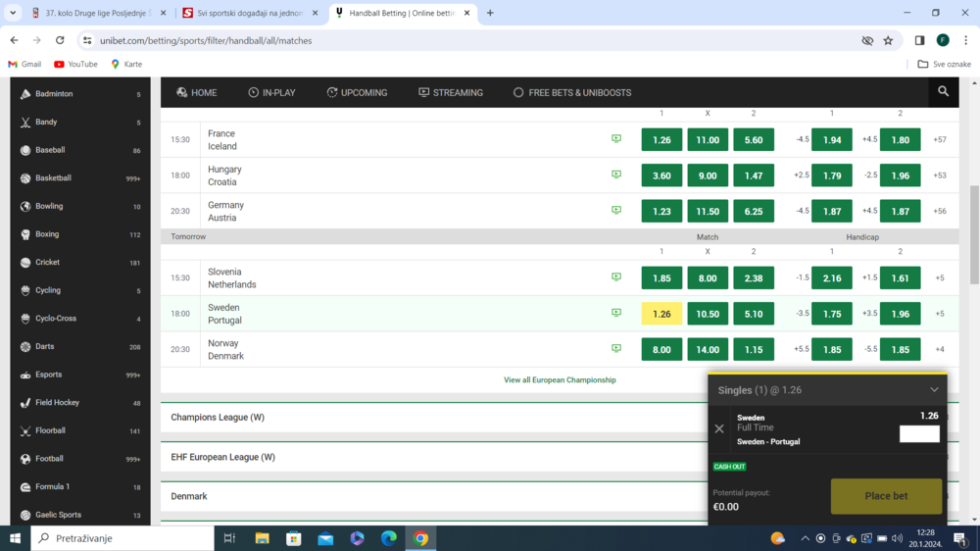Click the Cycling icon in sports sidebar

pos(25,291)
